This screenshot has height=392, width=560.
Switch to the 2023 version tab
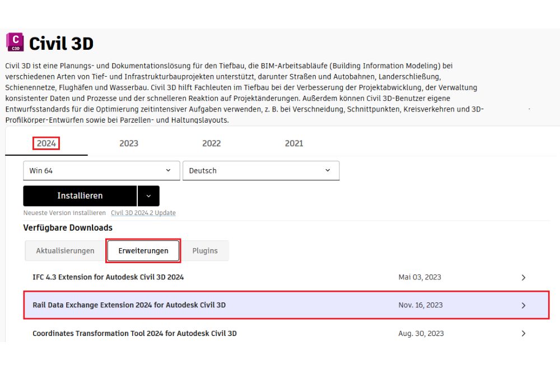[x=129, y=143]
